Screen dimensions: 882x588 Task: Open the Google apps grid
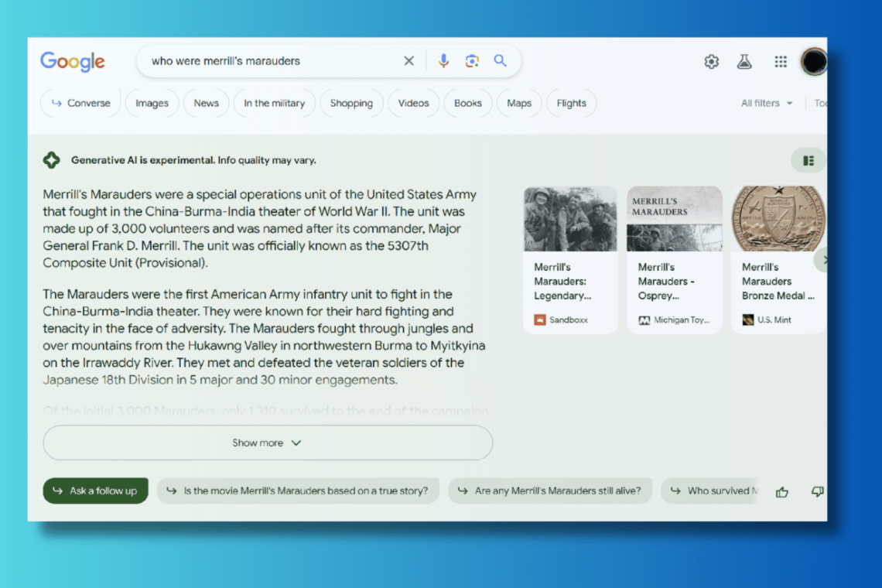coord(781,61)
